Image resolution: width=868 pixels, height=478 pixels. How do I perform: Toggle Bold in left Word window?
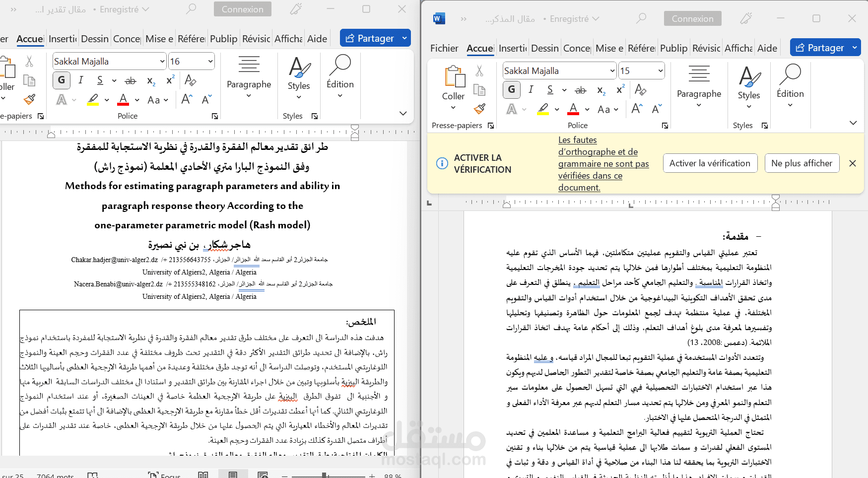tap(62, 80)
